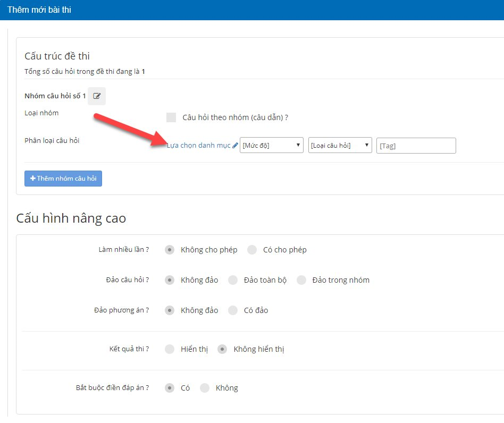
Task: Pick the Đảo toàn bộ radio option
Action: 232,280
